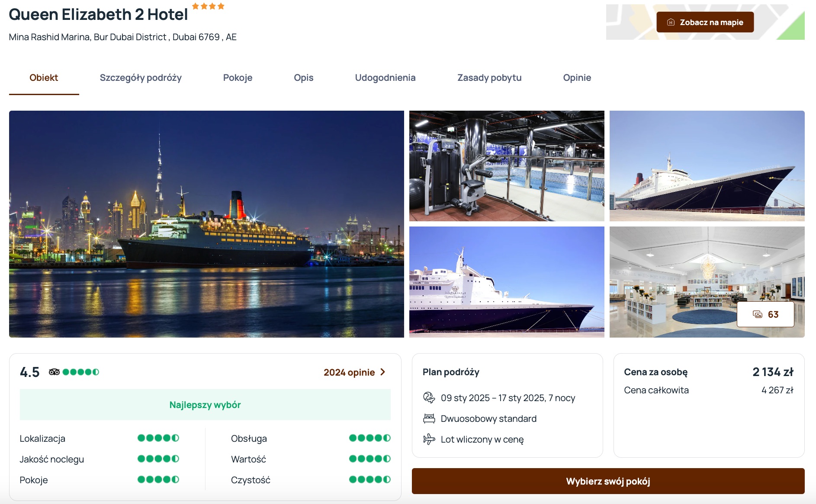Screen dimensions: 816x504
Task: Click the Jakość noclegu rating bubbles
Action: point(158,459)
